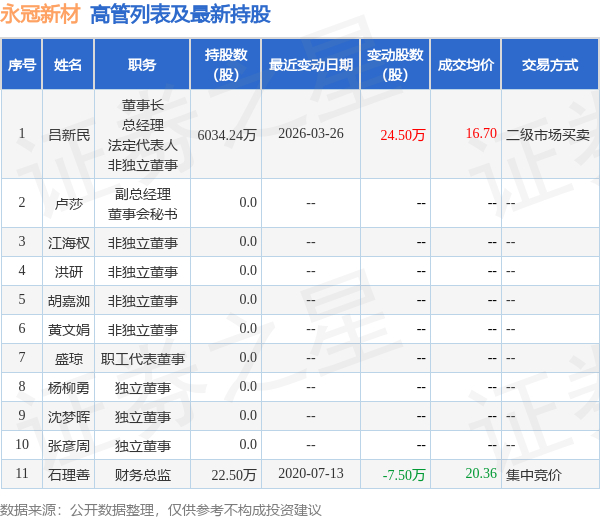Click the 6034.24万 holdings value
600x519 pixels.
227,135
